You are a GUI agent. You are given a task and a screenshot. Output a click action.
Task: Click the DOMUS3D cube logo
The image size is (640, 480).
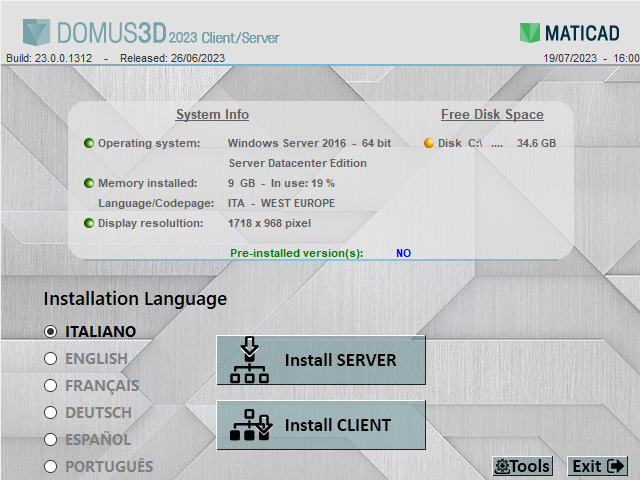coord(36,32)
